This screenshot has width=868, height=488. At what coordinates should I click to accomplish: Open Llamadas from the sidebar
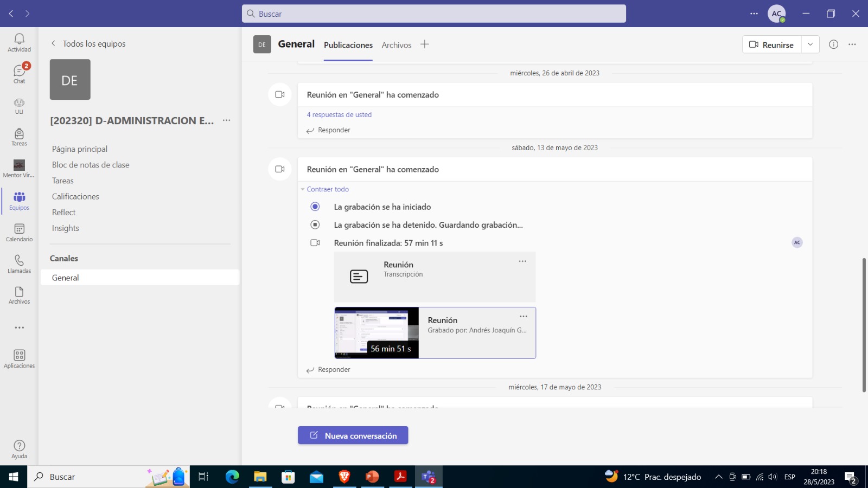[x=19, y=264]
